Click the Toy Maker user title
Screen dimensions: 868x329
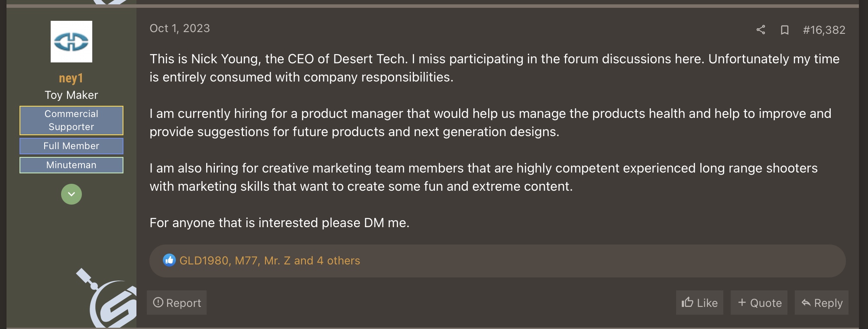(71, 95)
